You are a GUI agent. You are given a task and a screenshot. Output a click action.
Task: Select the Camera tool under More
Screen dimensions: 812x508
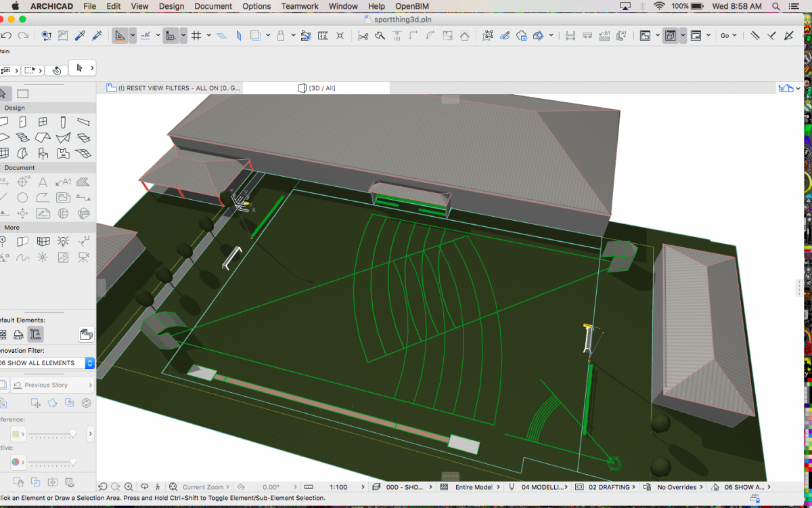(x=83, y=257)
